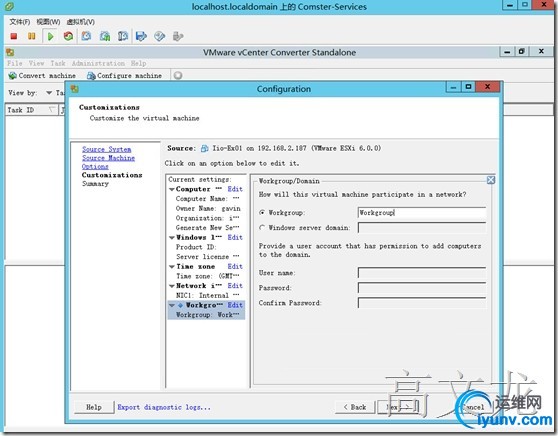This screenshot has width=558, height=436.
Task: Open the Converter Task menu
Action: (x=58, y=63)
